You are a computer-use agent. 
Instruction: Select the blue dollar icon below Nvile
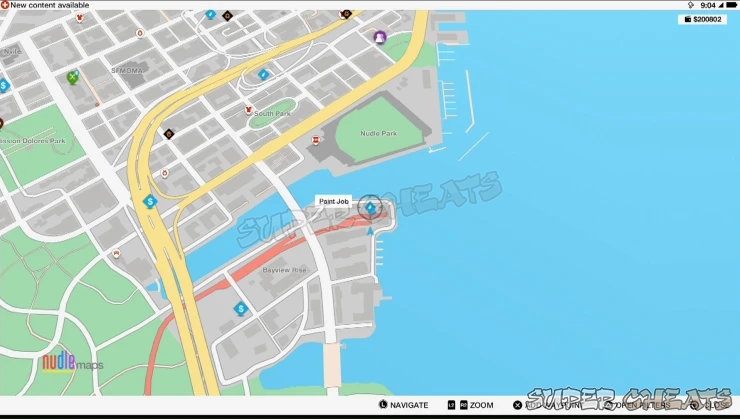point(4,85)
